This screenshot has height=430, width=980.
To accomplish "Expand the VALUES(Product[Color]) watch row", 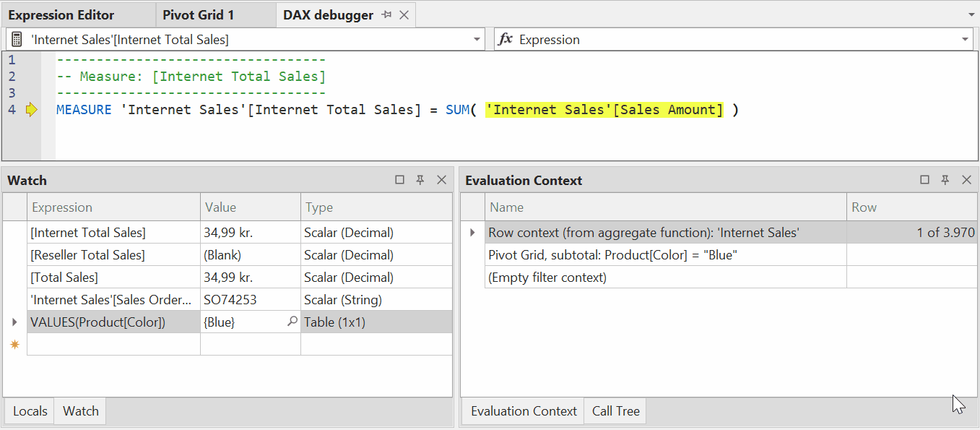I will point(14,322).
